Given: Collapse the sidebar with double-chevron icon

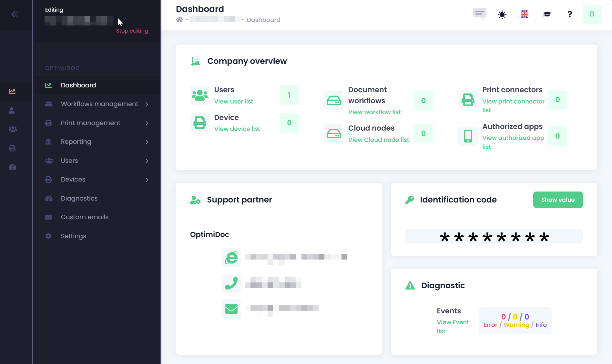Looking at the screenshot, I should coord(15,14).
